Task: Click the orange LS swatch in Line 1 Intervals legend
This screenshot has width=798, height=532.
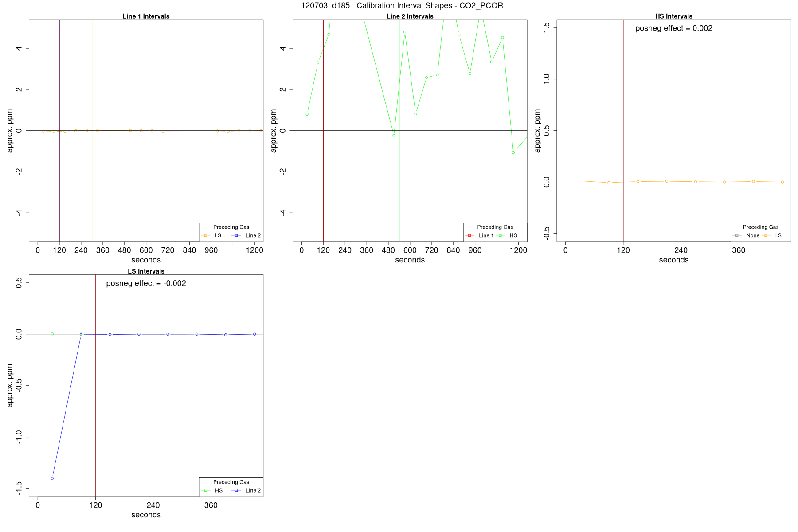Action: coord(206,235)
